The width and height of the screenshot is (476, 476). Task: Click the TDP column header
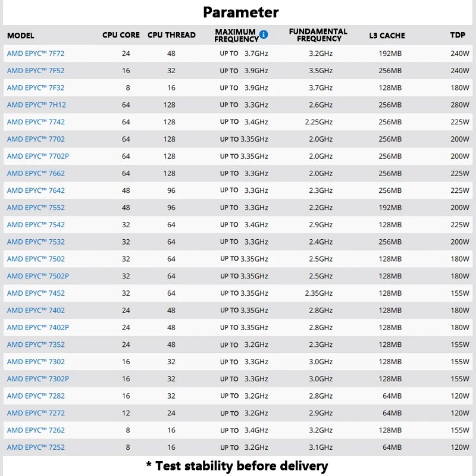(x=458, y=35)
